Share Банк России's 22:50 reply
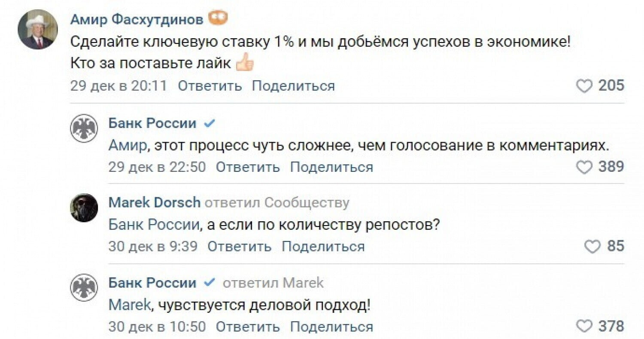644x339 pixels. point(331,167)
